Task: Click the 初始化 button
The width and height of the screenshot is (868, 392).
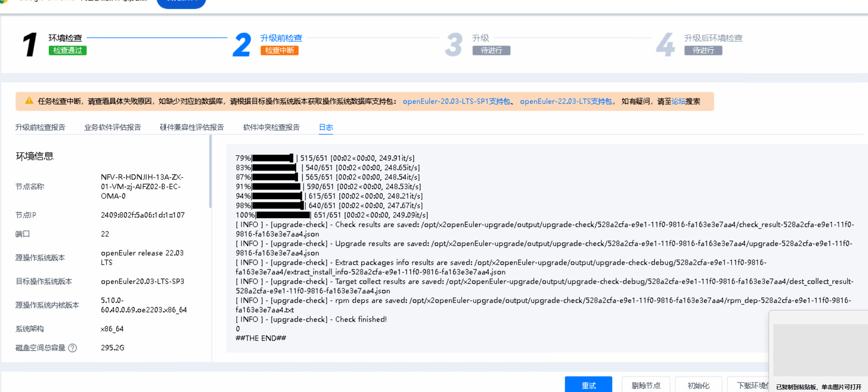Action: coord(698,385)
